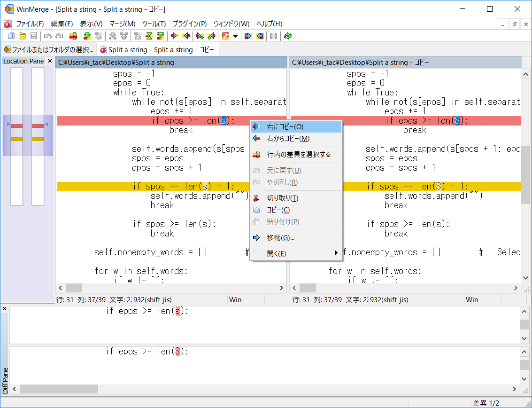Choose 移動(G)... in context menu
Image resolution: width=532 pixels, height=408 pixels.
296,238
